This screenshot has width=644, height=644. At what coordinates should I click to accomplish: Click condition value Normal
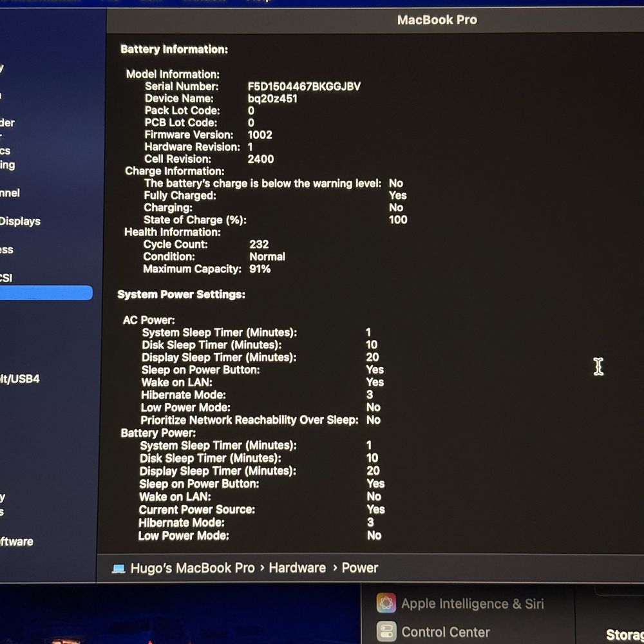[x=267, y=257]
